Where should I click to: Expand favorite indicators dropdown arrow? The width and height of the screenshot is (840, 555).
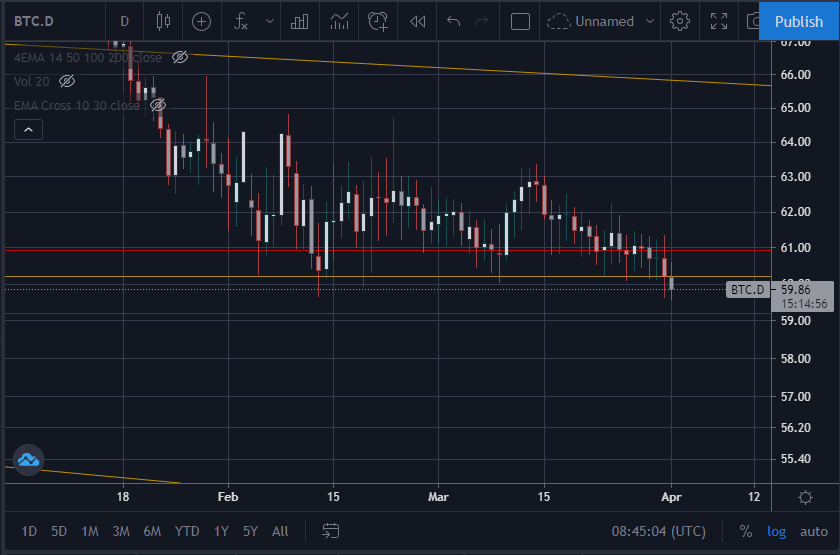(269, 21)
